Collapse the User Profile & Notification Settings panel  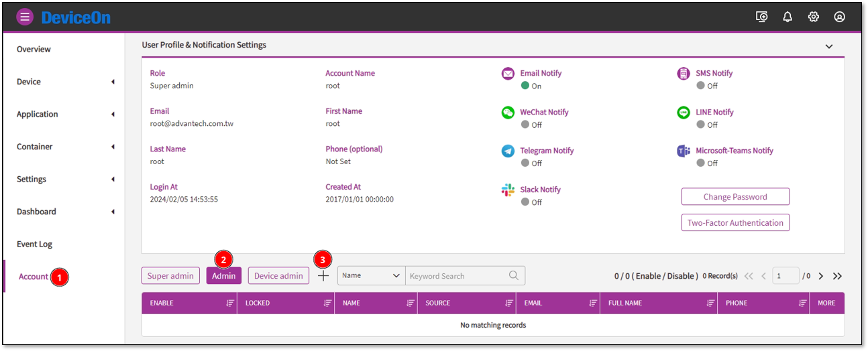829,46
